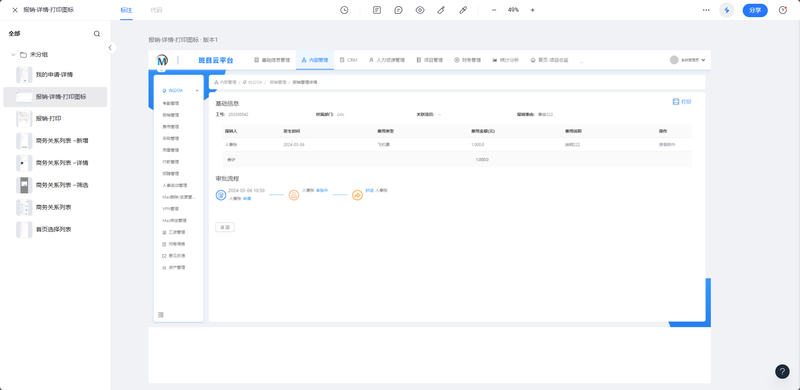This screenshot has width=800, height=390.
Task: Open the user account dropdown arrow in design
Action: point(703,60)
